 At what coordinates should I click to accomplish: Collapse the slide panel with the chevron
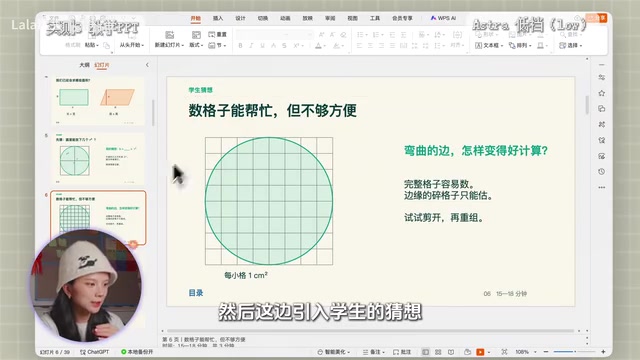point(147,65)
